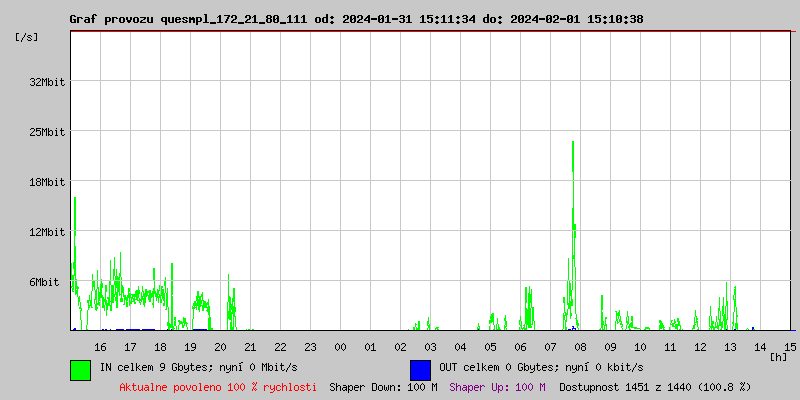Select the 32Mbit y-axis label
Image resolution: width=800 pixels, height=400 pixels.
tap(47, 82)
